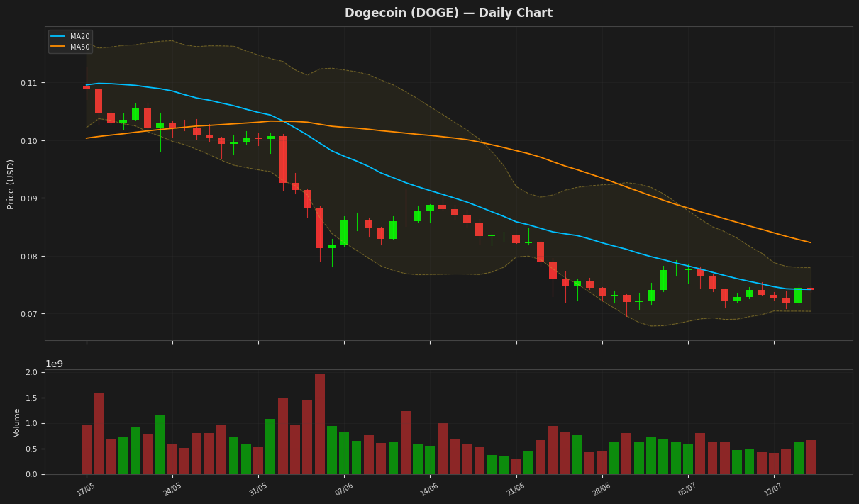
Task: Click the 21/06 date label
Action: (515, 490)
